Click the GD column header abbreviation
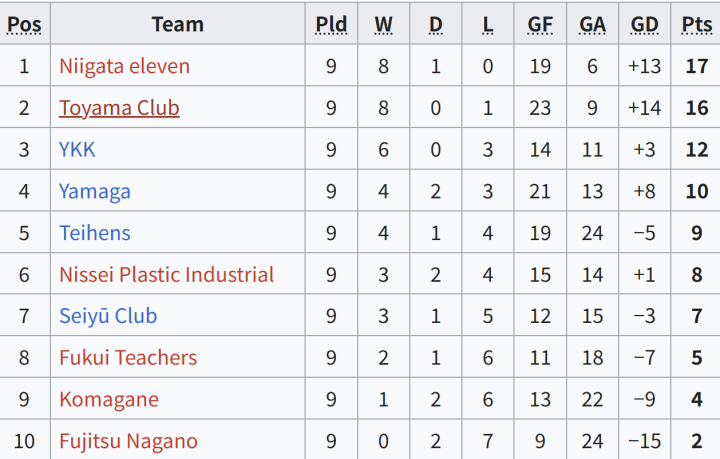Viewport: 720px width, 459px height. point(645,24)
